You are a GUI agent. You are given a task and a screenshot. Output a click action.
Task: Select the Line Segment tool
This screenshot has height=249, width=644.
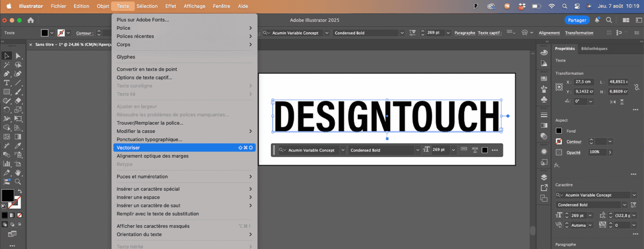pyautogui.click(x=18, y=83)
